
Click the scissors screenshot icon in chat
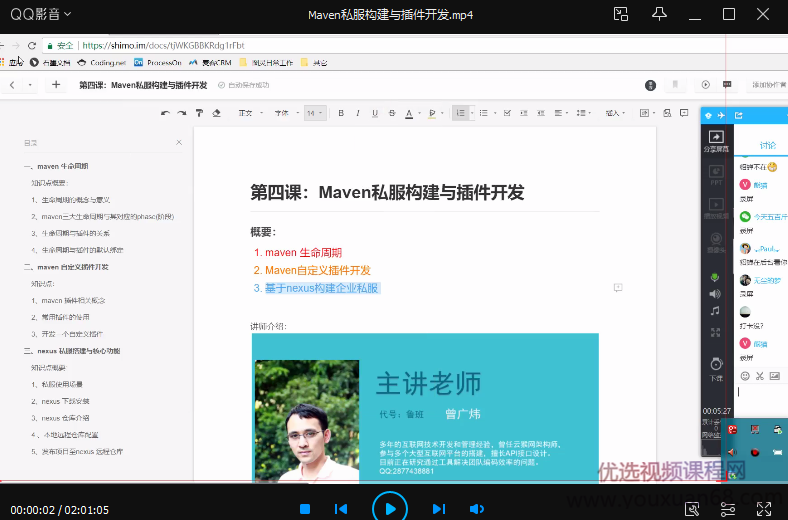point(760,376)
